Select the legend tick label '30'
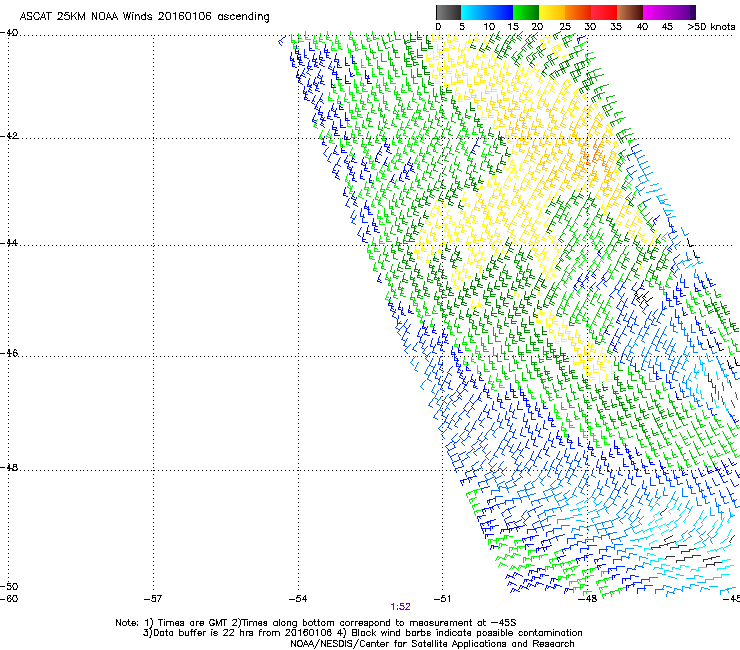Viewport: 740px width, 650px height. [590, 27]
